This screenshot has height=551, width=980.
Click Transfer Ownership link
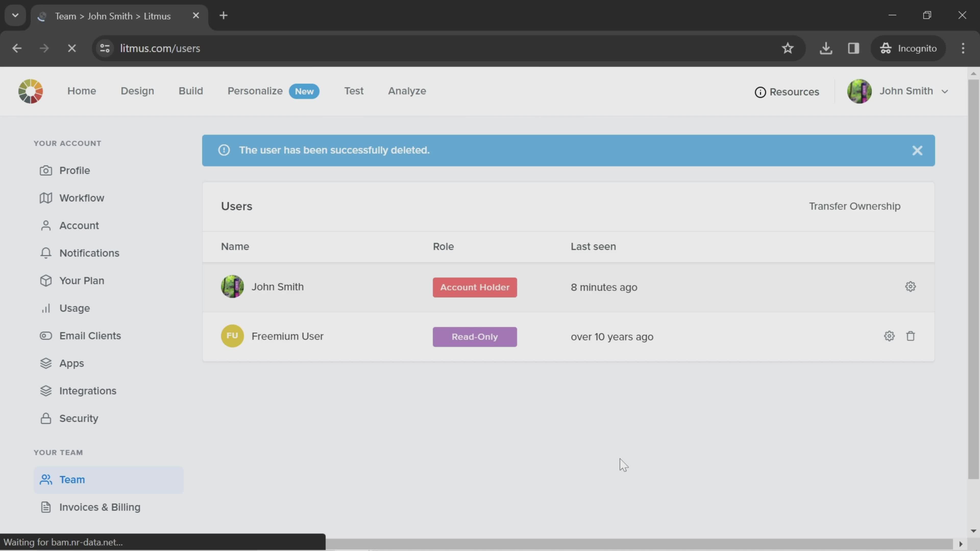click(854, 206)
